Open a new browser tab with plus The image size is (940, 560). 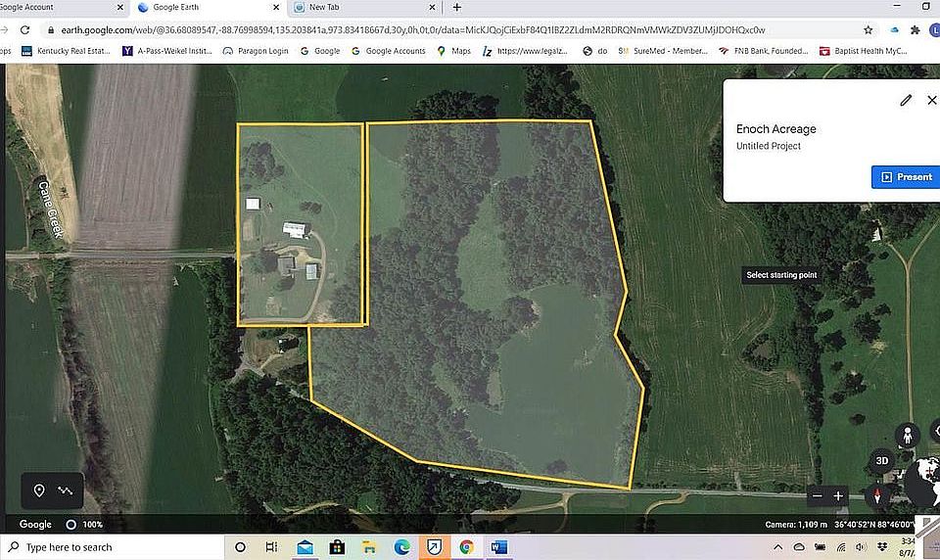[457, 7]
